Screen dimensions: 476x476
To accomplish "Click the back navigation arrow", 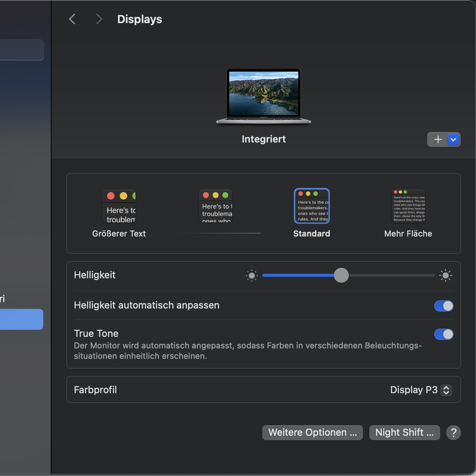I will click(x=72, y=19).
